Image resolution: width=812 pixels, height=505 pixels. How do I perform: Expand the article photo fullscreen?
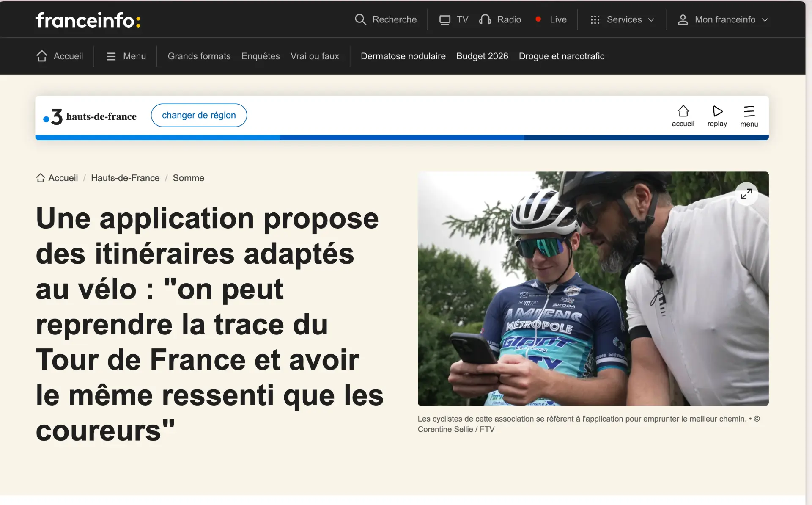(x=746, y=194)
